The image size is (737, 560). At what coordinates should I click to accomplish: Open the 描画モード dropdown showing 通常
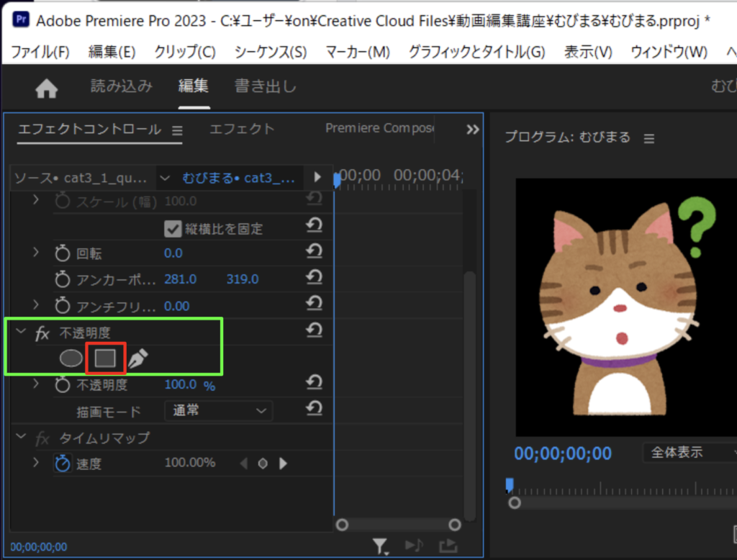pyautogui.click(x=218, y=410)
